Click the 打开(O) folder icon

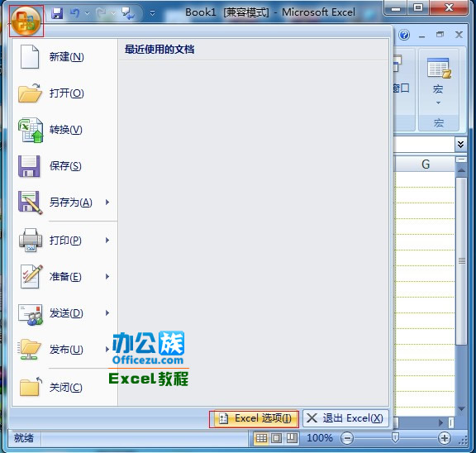click(x=30, y=93)
